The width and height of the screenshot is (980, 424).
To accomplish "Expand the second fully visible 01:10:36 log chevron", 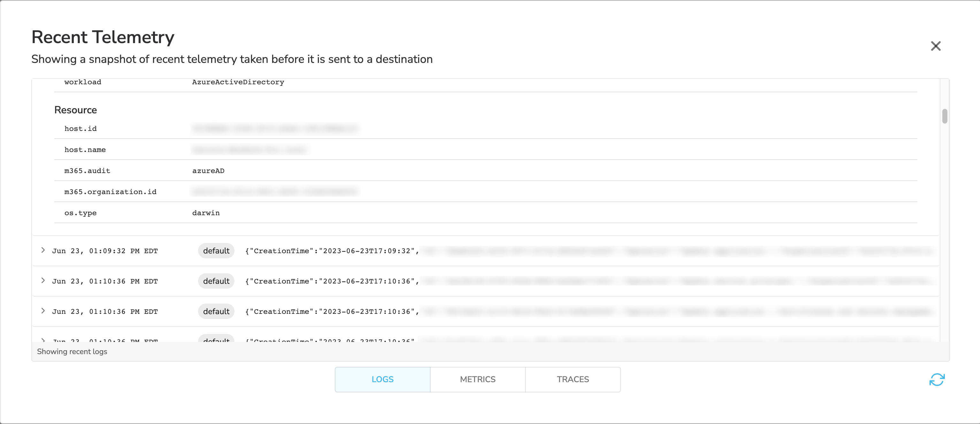I will click(x=43, y=311).
